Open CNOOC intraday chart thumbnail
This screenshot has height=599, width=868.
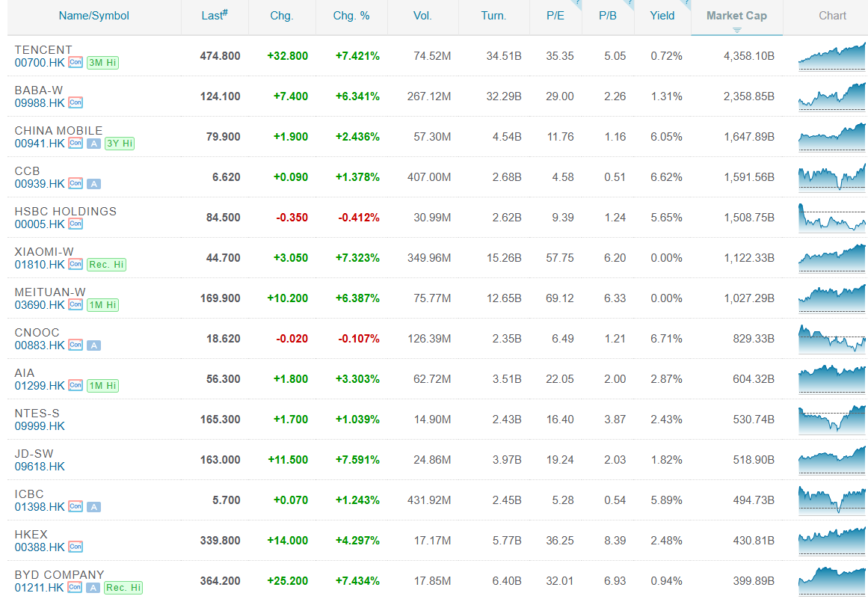point(832,340)
